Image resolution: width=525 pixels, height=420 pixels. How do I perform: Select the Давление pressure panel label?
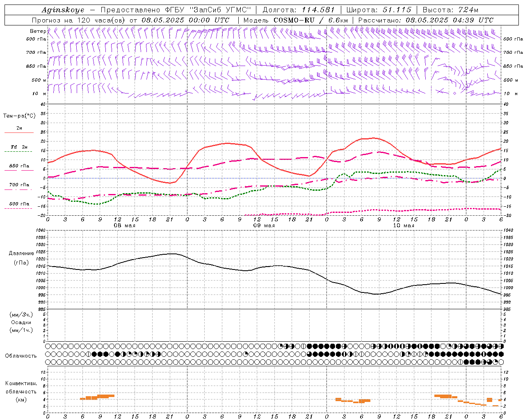tap(21, 253)
